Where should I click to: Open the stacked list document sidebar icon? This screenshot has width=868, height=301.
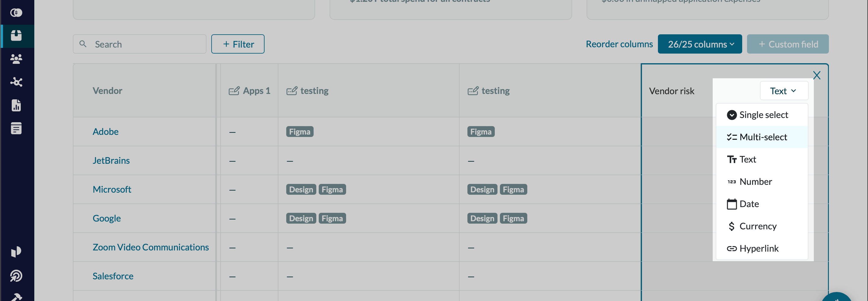pos(16,129)
